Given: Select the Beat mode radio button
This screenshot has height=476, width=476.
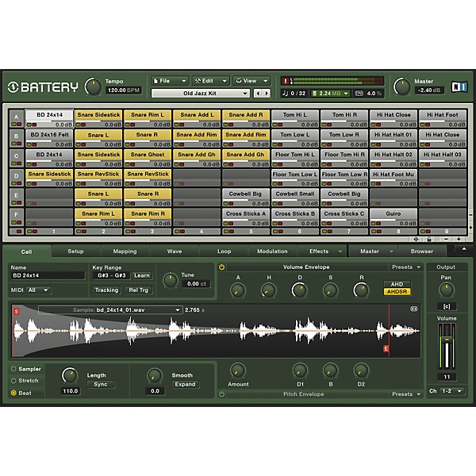Looking at the screenshot, I should pyautogui.click(x=13, y=393).
